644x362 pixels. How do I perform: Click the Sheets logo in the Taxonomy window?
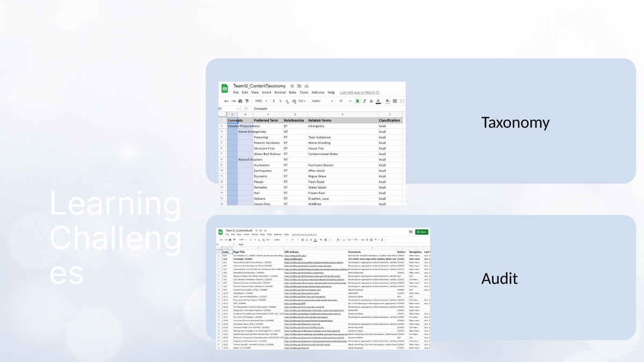tap(225, 89)
